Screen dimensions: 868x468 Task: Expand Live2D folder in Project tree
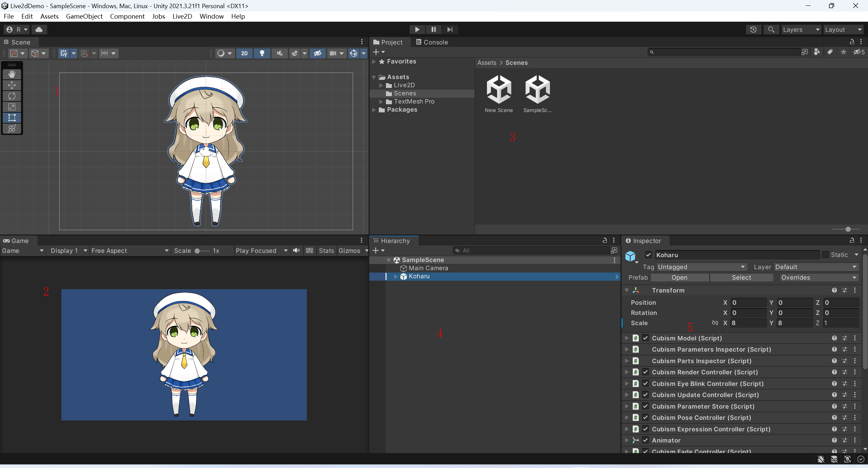[381, 85]
